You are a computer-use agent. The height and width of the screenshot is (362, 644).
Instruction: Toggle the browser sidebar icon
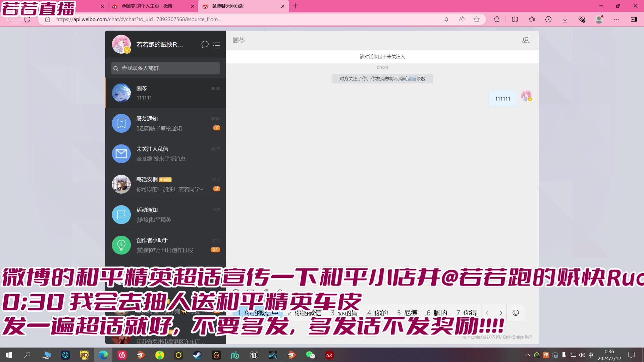tap(634, 19)
